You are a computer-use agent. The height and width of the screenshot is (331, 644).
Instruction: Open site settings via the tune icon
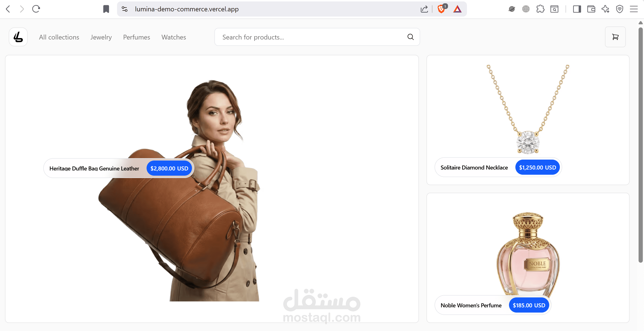[x=124, y=9]
